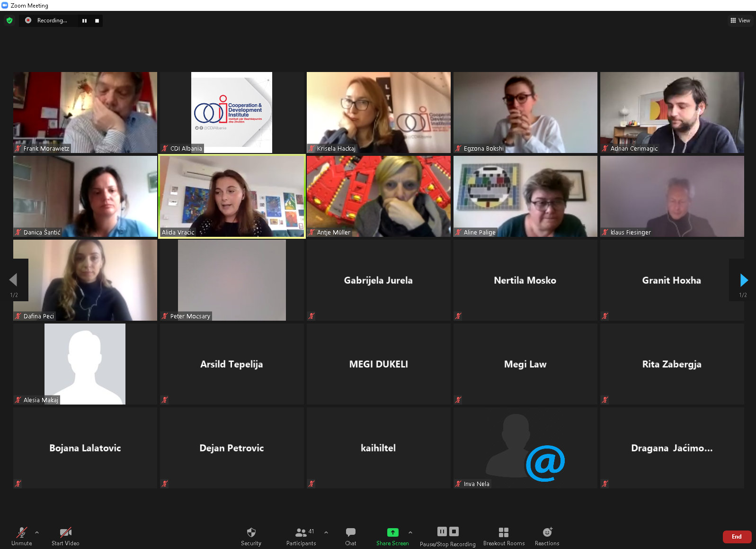The height and width of the screenshot is (549, 756).
Task: Click kaihiltel name tile
Action: tap(379, 448)
